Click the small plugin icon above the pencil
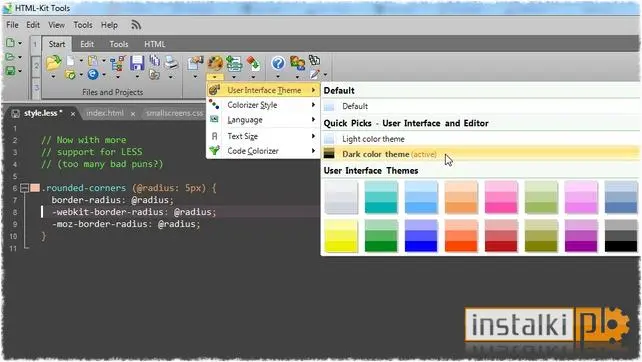Viewport: 642px width, 362px height. [314, 60]
